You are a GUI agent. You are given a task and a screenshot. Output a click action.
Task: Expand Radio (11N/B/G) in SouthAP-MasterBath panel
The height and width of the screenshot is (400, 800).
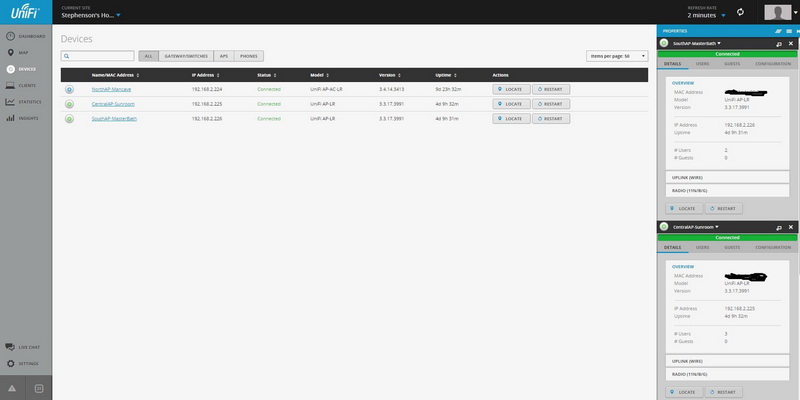pyautogui.click(x=728, y=190)
